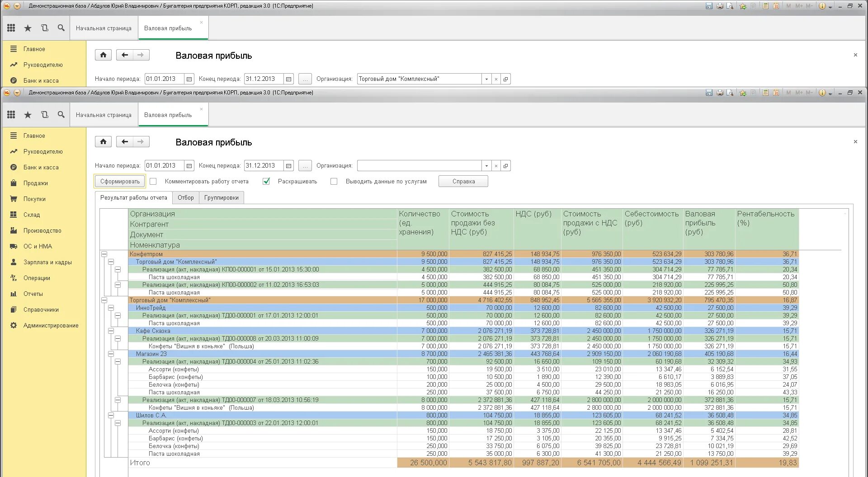
Task: Open info dropdown arrow in front titlebar
Action: tap(830, 93)
